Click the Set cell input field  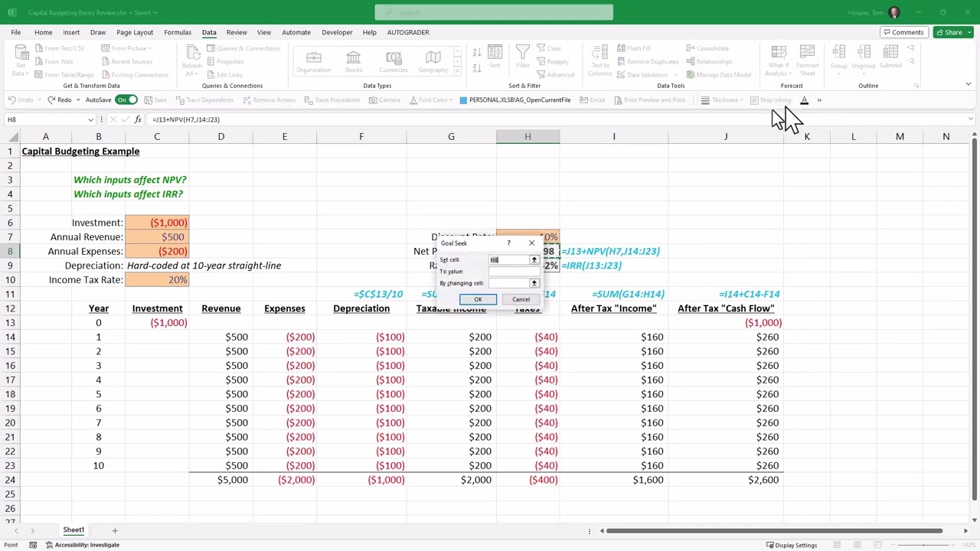click(509, 260)
